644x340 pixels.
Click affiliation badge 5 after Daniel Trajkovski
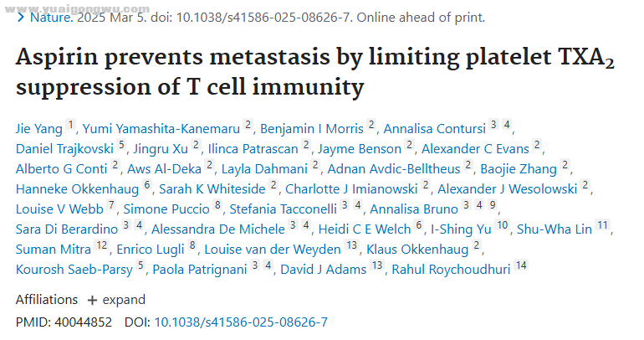121,145
